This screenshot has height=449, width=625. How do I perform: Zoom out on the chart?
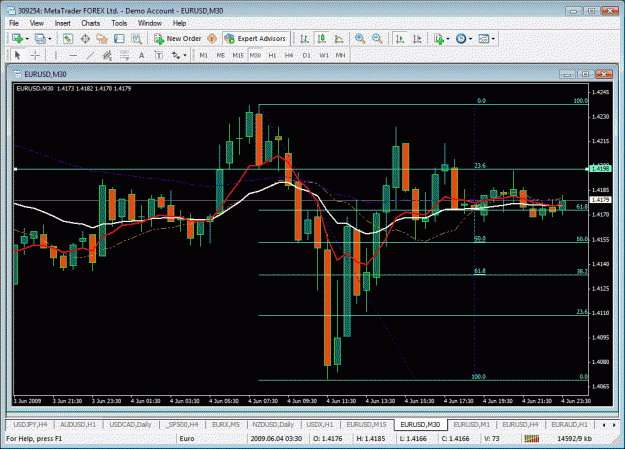point(377,39)
